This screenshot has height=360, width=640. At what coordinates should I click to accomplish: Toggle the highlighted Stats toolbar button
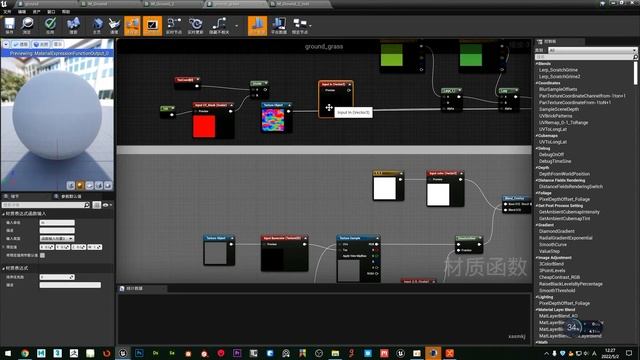[x=258, y=26]
